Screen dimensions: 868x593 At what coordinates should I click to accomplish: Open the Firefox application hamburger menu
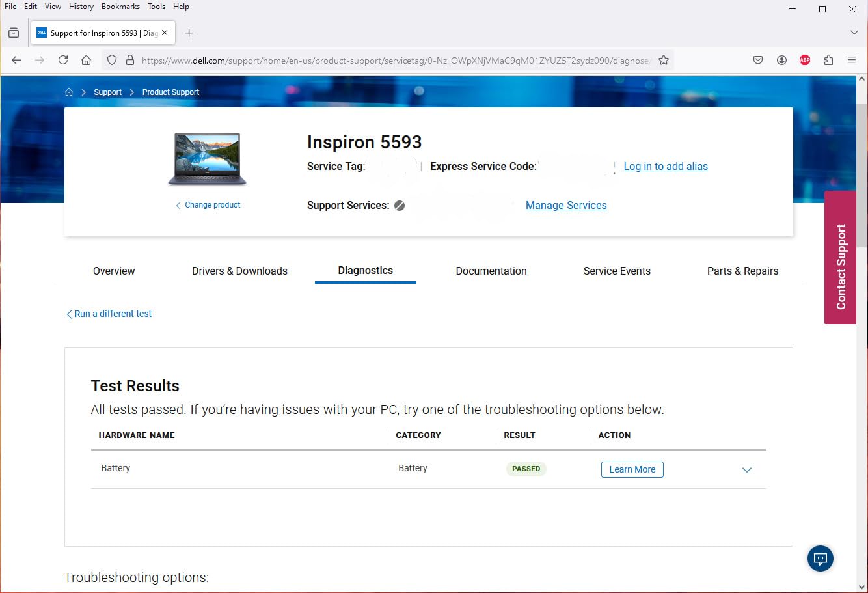coord(852,60)
